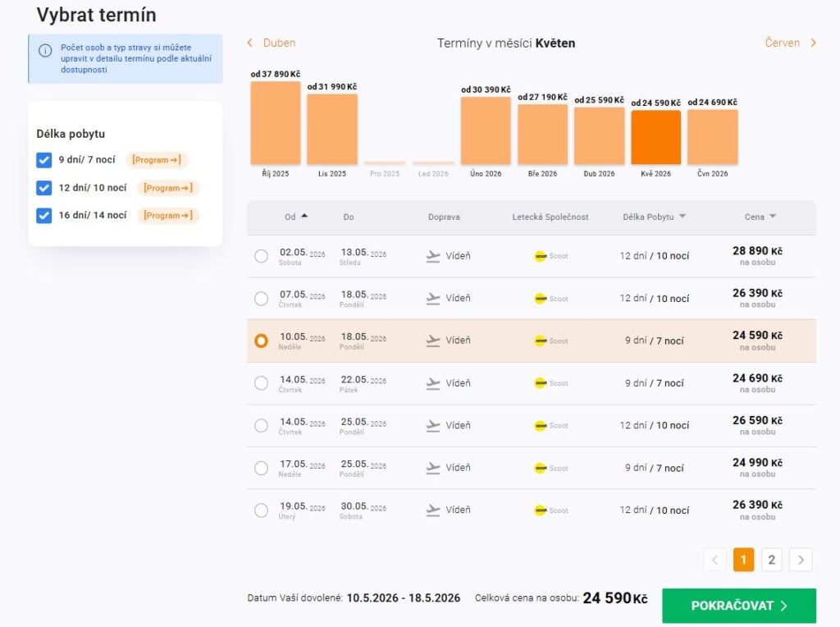The image size is (840, 627).
Task: Click the info icon in the blue notice
Action: tap(45, 50)
